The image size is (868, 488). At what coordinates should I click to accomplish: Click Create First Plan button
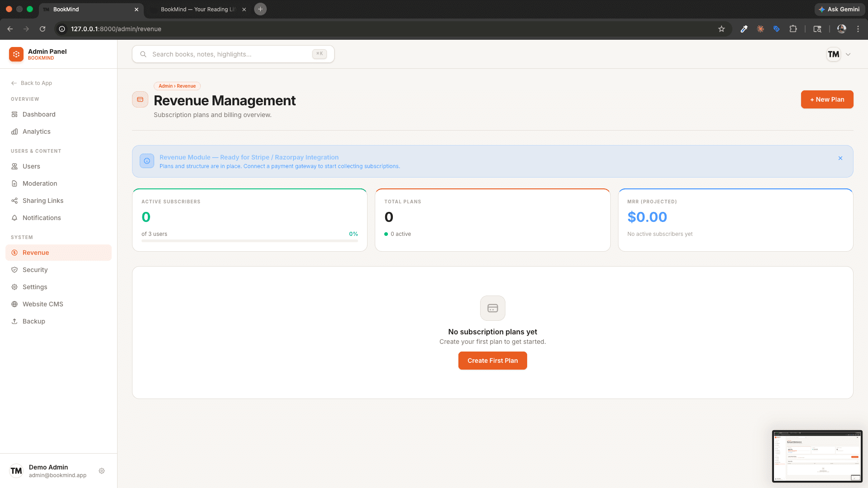[x=492, y=361]
